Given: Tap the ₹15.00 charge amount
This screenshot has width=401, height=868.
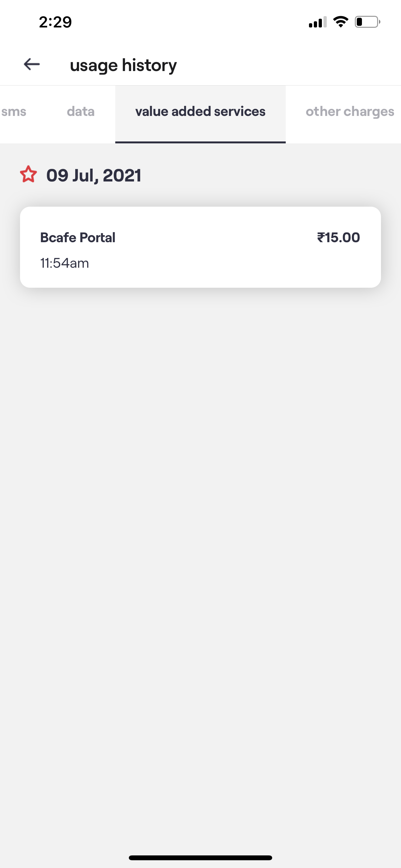Looking at the screenshot, I should click(x=338, y=238).
